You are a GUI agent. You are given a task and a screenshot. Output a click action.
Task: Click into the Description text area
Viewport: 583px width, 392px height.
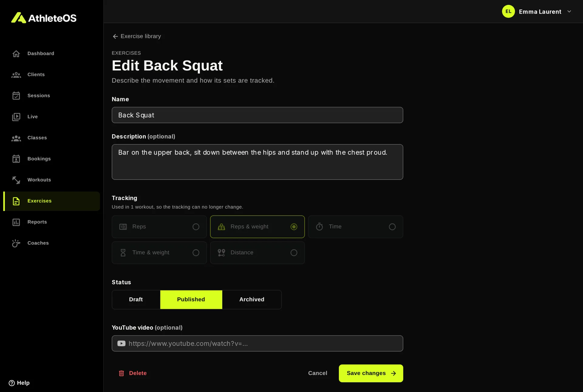(257, 162)
